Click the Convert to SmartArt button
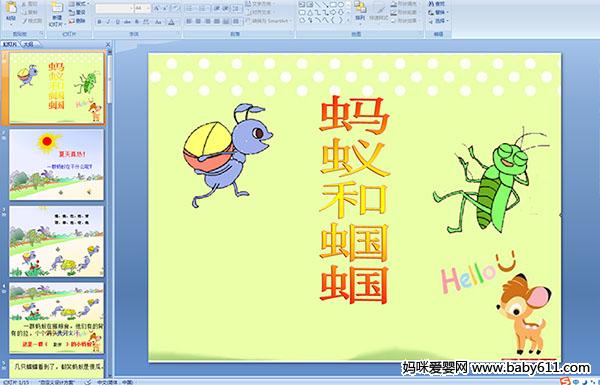This screenshot has width=600, height=385. pyautogui.click(x=269, y=21)
